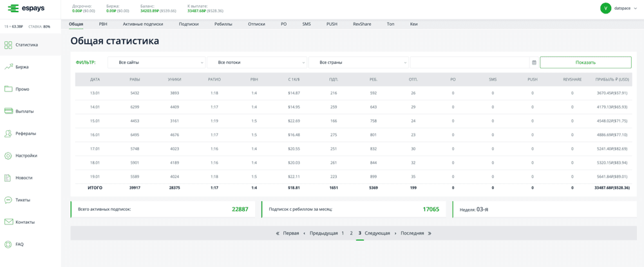The image size is (644, 267).
Task: Open the Топ tab
Action: click(391, 25)
